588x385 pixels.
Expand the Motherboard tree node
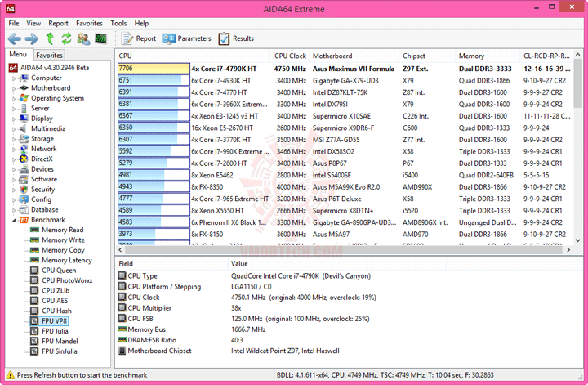(14, 88)
